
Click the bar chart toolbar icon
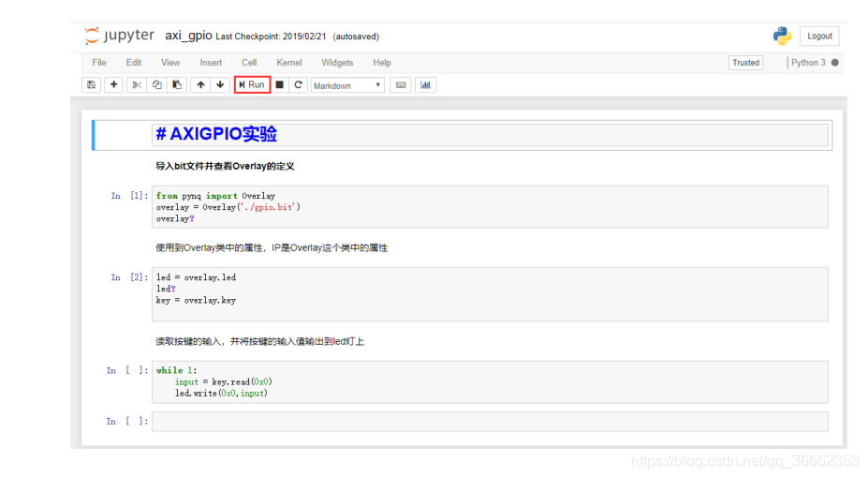click(425, 84)
